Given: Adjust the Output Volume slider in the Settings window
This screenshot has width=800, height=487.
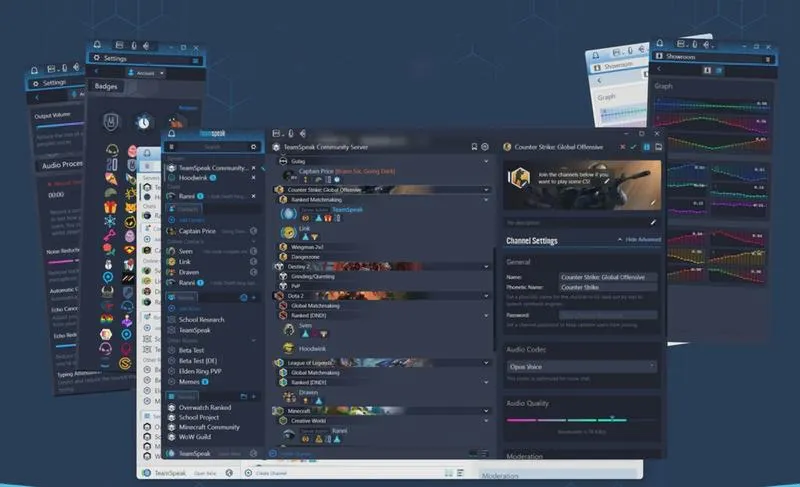Looking at the screenshot, I should point(60,124).
